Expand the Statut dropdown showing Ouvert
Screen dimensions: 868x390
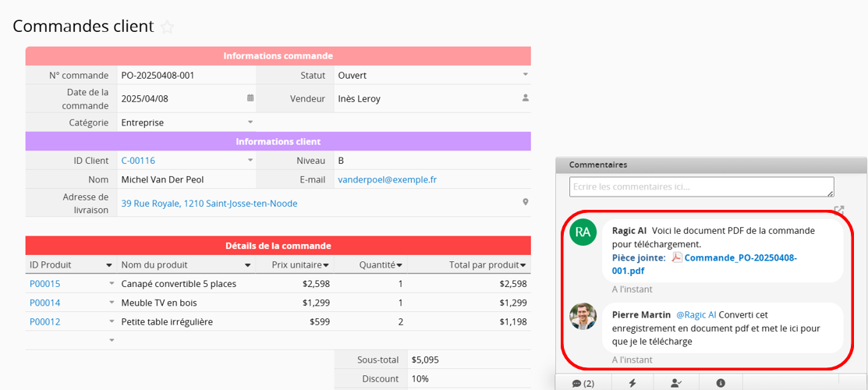click(525, 75)
